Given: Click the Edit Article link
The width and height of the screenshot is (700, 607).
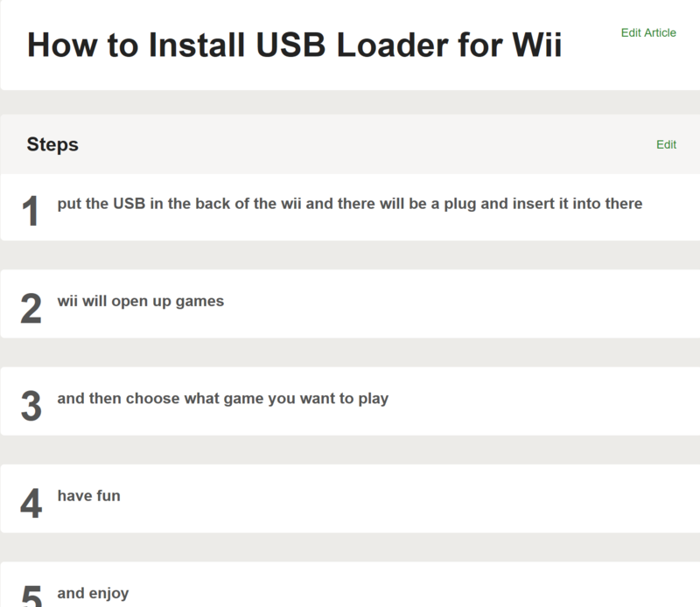Looking at the screenshot, I should 648,32.
